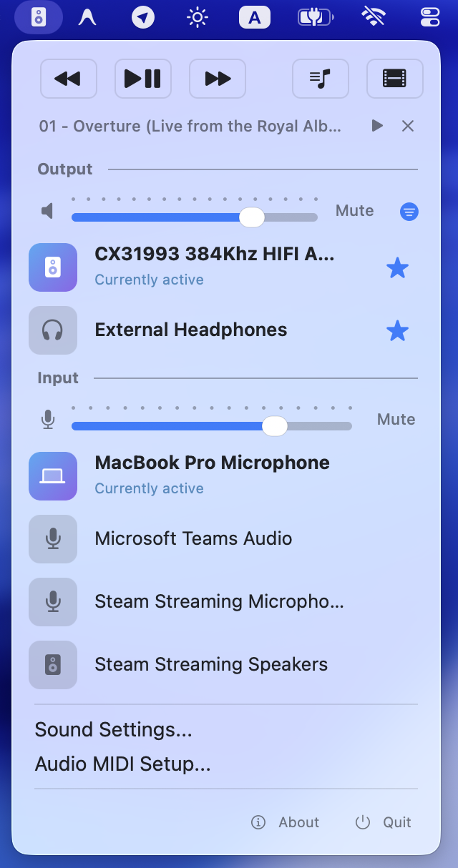Click the small play triangle beside Overture
Viewport: 458px width, 868px height.
coord(377,126)
